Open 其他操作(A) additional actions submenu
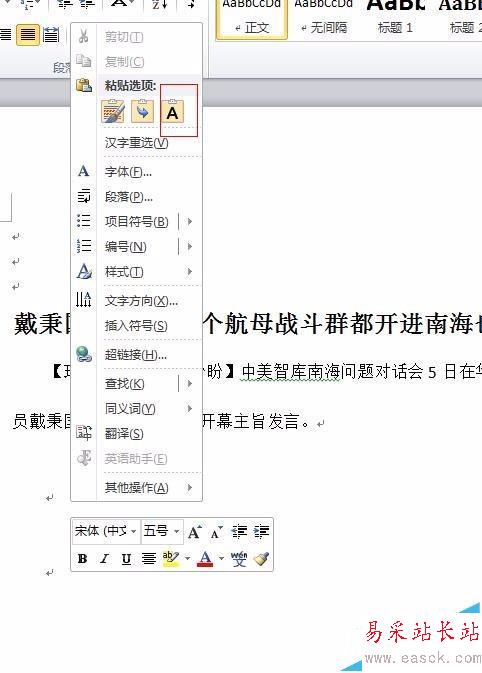Viewport: 482px width, 673px height. 136,488
